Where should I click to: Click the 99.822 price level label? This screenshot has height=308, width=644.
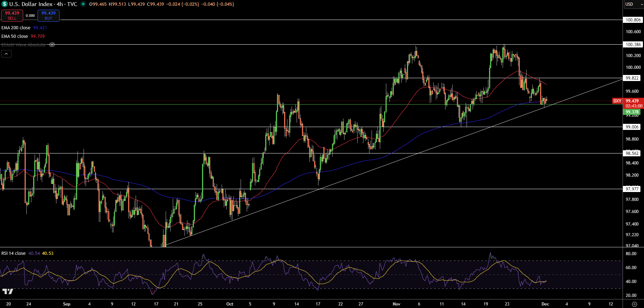pyautogui.click(x=632, y=78)
